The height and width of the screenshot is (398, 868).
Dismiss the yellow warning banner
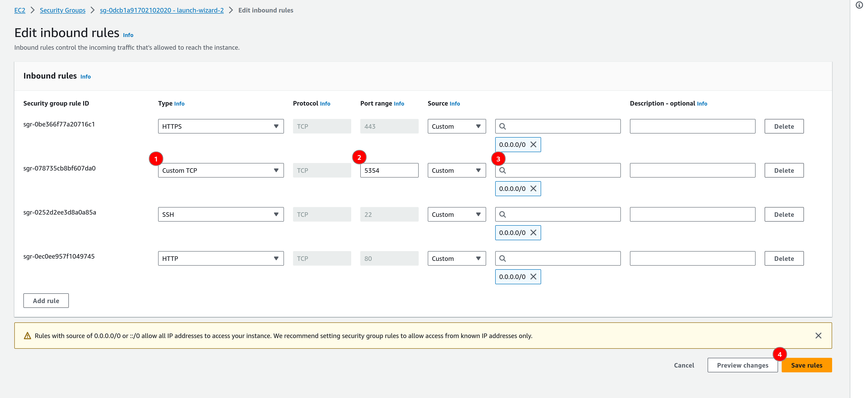[818, 336]
